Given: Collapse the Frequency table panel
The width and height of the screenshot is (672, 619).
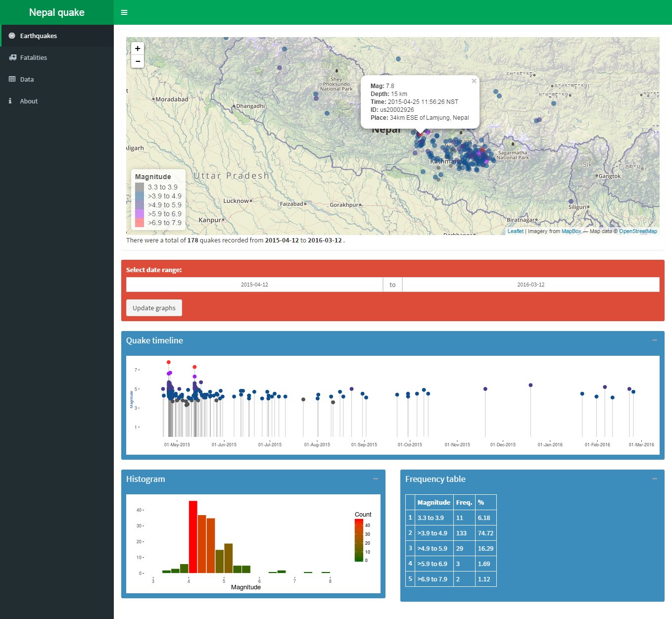Looking at the screenshot, I should pyautogui.click(x=654, y=478).
